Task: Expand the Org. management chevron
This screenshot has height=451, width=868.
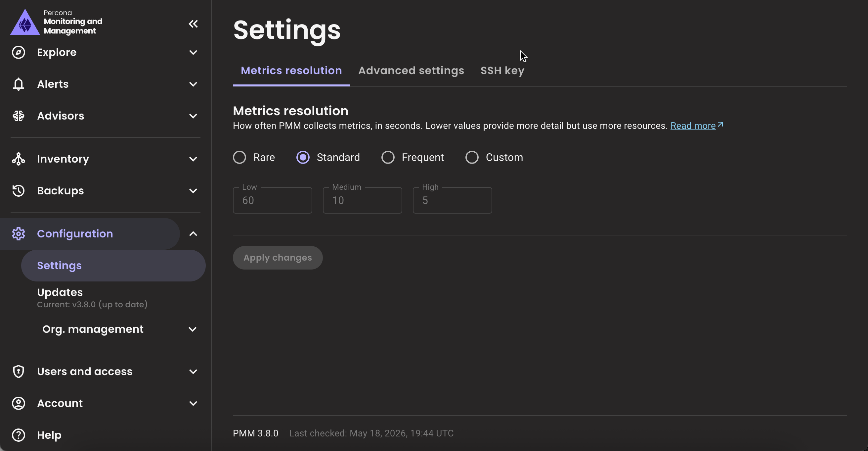Action: 193,329
